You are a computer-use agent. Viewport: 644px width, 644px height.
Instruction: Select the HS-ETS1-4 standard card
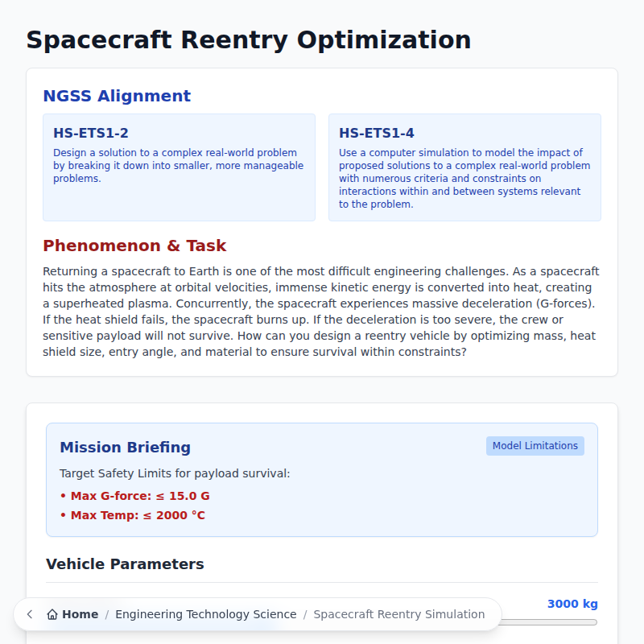click(464, 167)
